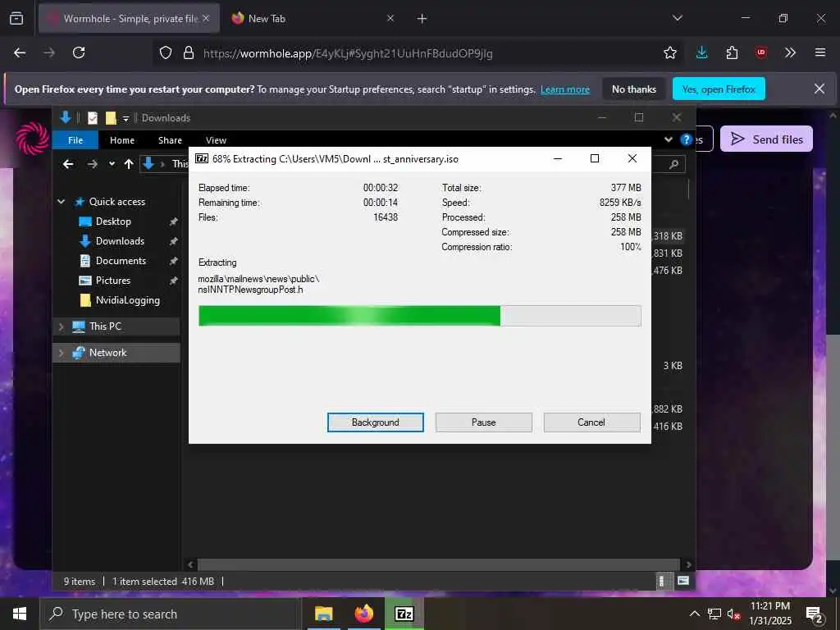Expand Network in navigation pane
The width and height of the screenshot is (840, 630).
pos(61,353)
